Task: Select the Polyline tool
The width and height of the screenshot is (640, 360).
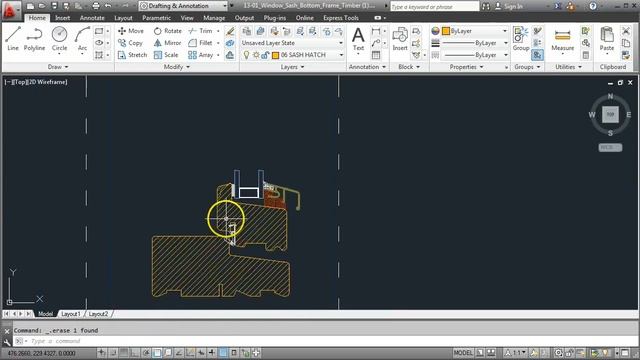Action: tap(34, 39)
